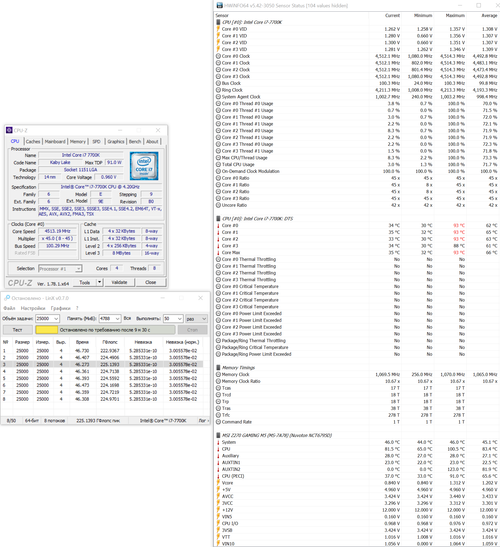Click the CPU-Z title bar icon

pos(9,130)
